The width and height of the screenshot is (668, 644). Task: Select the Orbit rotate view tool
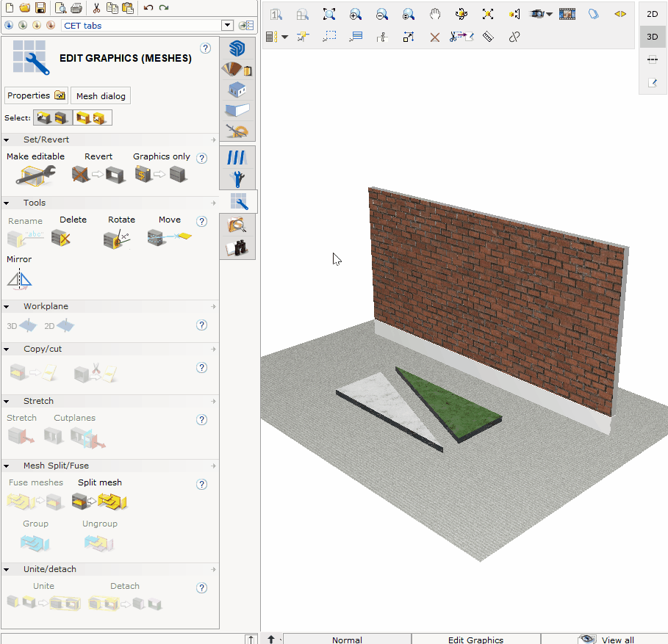[461, 14]
